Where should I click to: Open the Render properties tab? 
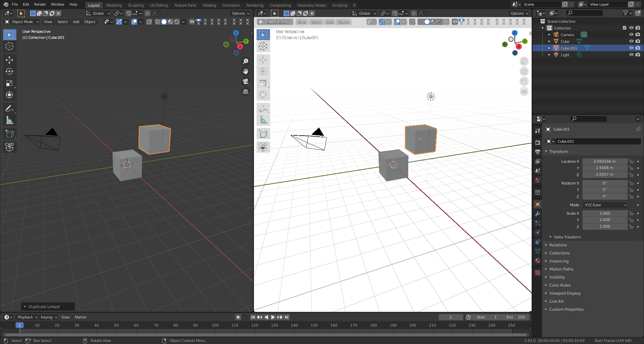coord(538,143)
